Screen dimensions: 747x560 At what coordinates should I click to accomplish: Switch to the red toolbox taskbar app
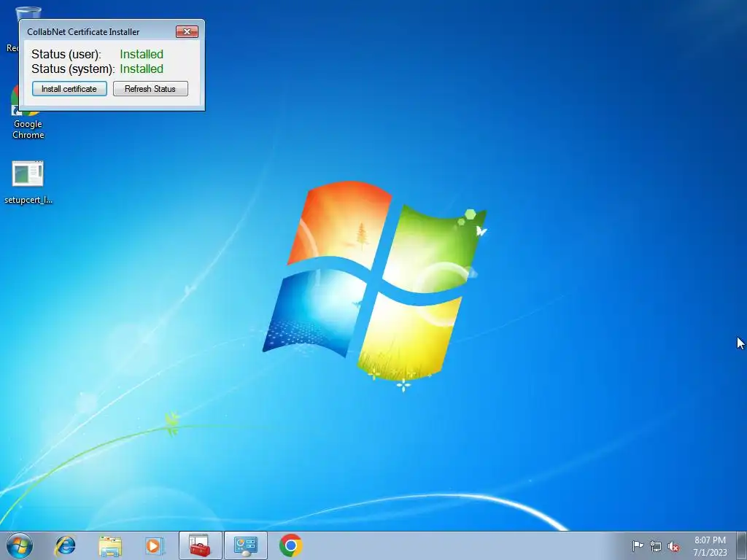(x=200, y=545)
